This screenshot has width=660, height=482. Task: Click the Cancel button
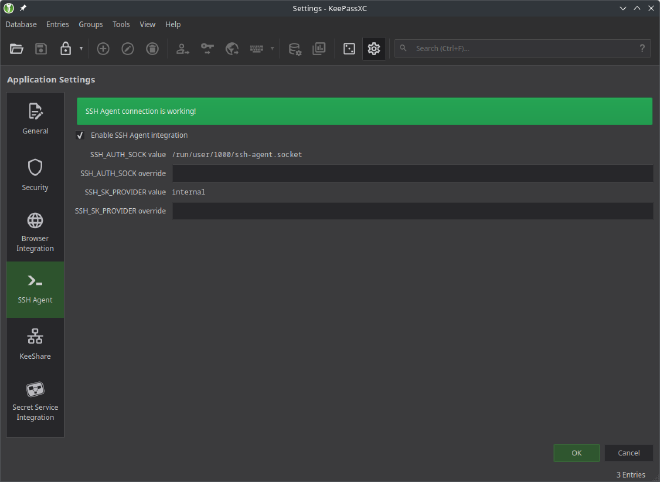click(628, 453)
